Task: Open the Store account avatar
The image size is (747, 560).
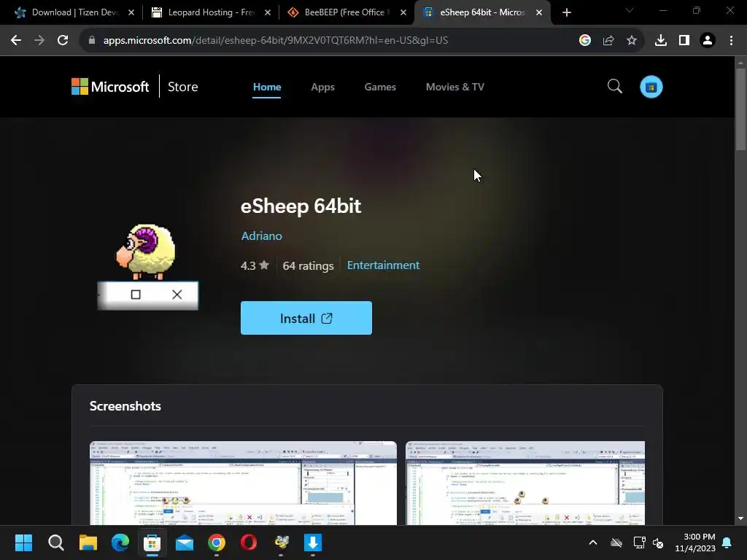Action: tap(651, 87)
